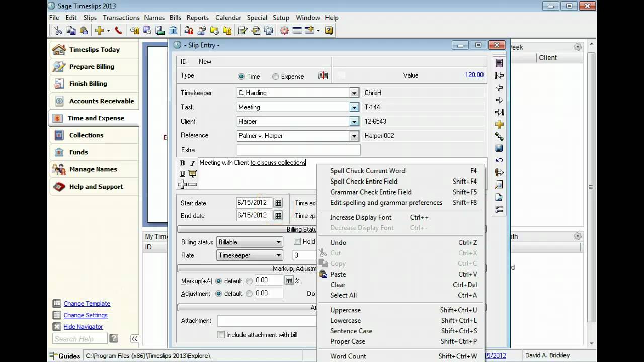Open the Bills menu

(176, 18)
